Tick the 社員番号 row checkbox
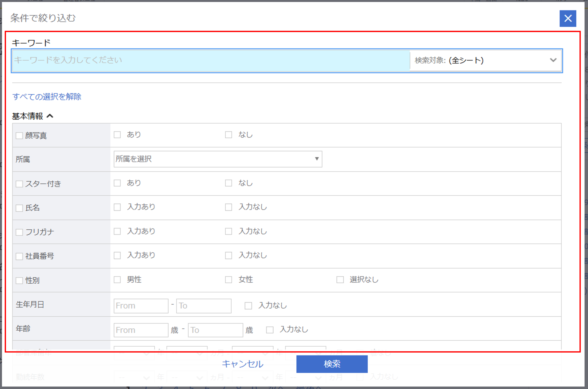 19,256
